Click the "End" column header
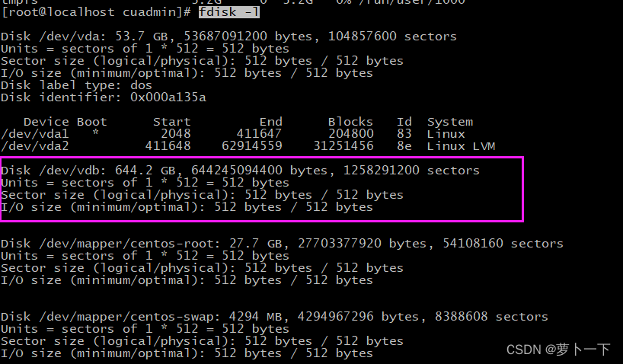 coord(271,122)
